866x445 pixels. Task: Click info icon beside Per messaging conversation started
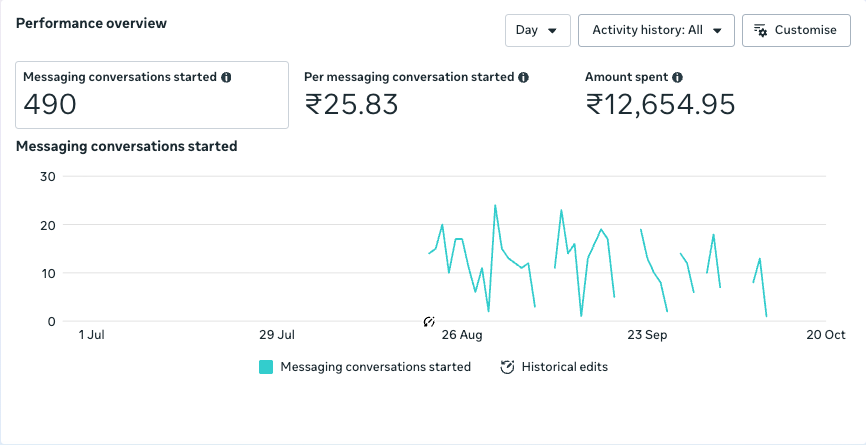coord(524,77)
